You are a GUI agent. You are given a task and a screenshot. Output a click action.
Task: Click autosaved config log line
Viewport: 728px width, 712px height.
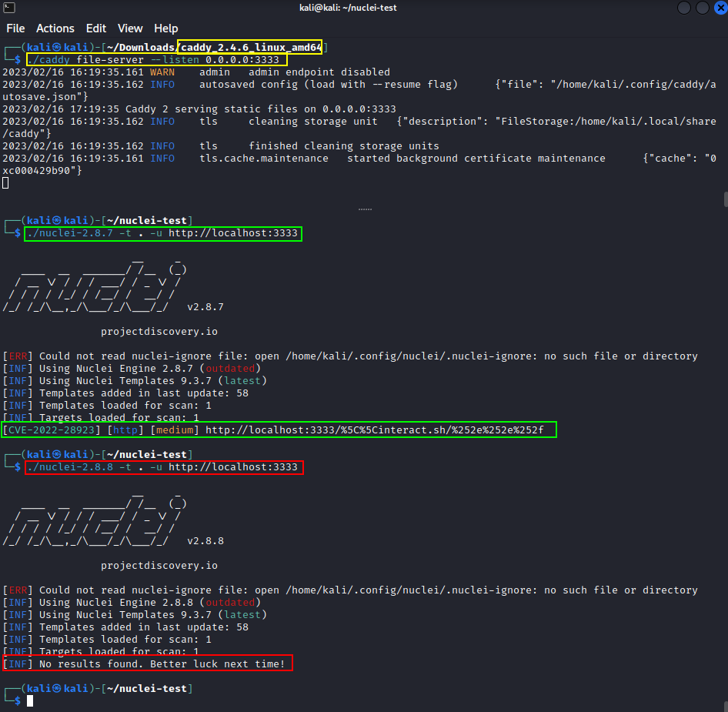click(359, 91)
